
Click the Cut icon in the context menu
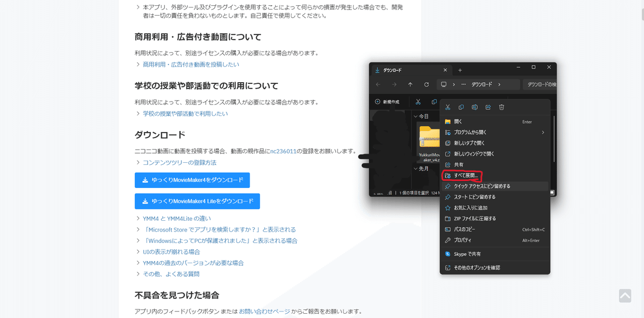click(x=447, y=107)
